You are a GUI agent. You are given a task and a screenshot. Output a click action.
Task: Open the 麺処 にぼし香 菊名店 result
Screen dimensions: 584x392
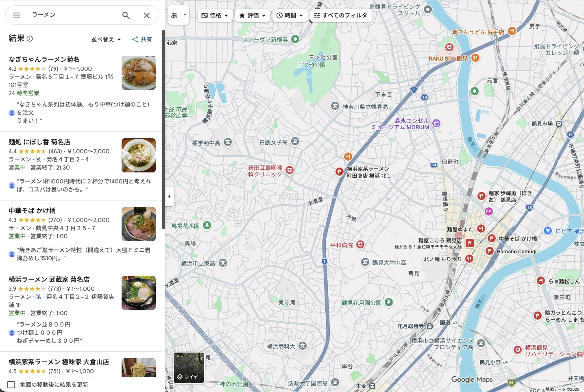(x=39, y=142)
